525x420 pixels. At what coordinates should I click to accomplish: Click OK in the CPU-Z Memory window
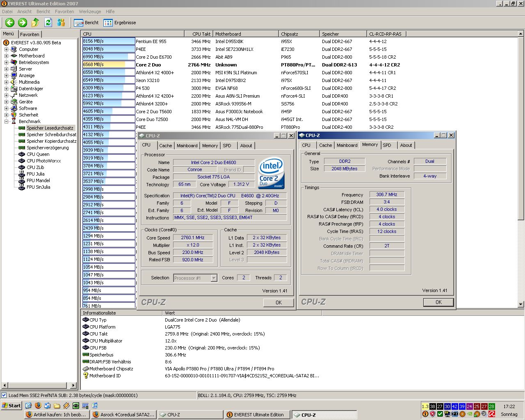[438, 302]
